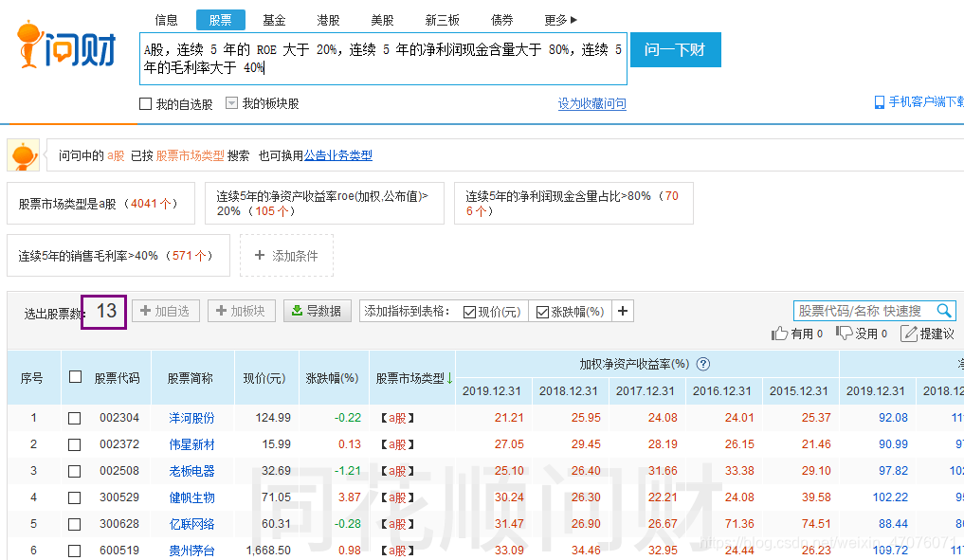Check the checkbox for 伟星新材 row
This screenshot has width=964, height=560.
(74, 444)
